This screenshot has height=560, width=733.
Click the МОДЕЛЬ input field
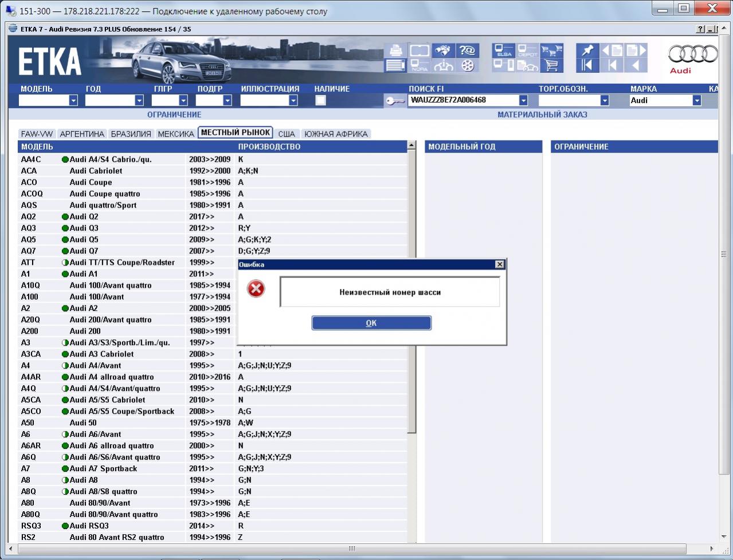coord(44,100)
